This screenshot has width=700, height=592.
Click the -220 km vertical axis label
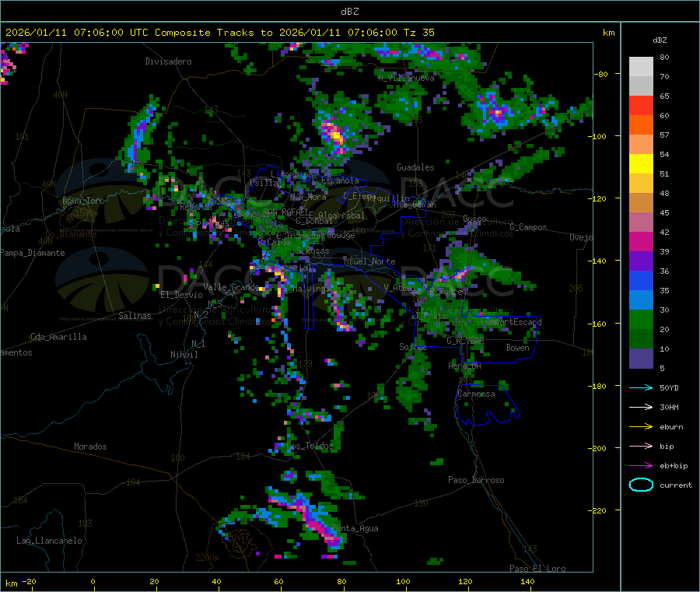pyautogui.click(x=599, y=510)
